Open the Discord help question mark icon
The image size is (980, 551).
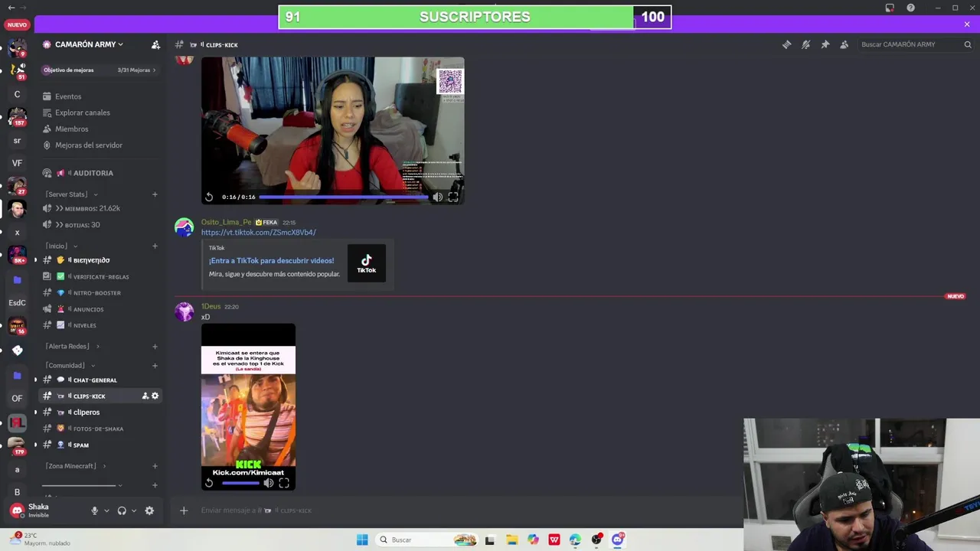[910, 8]
